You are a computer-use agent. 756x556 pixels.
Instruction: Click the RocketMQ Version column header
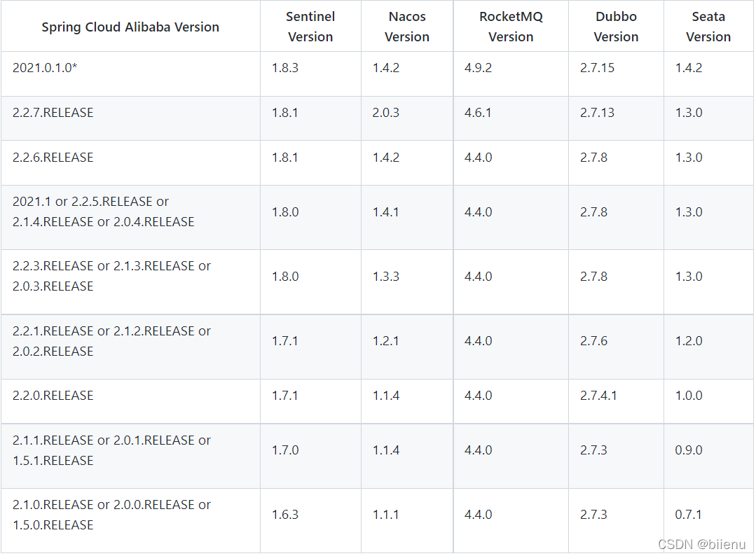click(x=511, y=27)
